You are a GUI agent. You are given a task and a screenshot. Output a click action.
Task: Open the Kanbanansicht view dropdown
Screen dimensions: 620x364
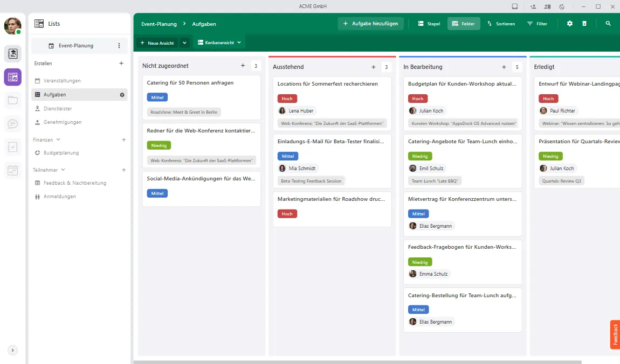pyautogui.click(x=219, y=43)
